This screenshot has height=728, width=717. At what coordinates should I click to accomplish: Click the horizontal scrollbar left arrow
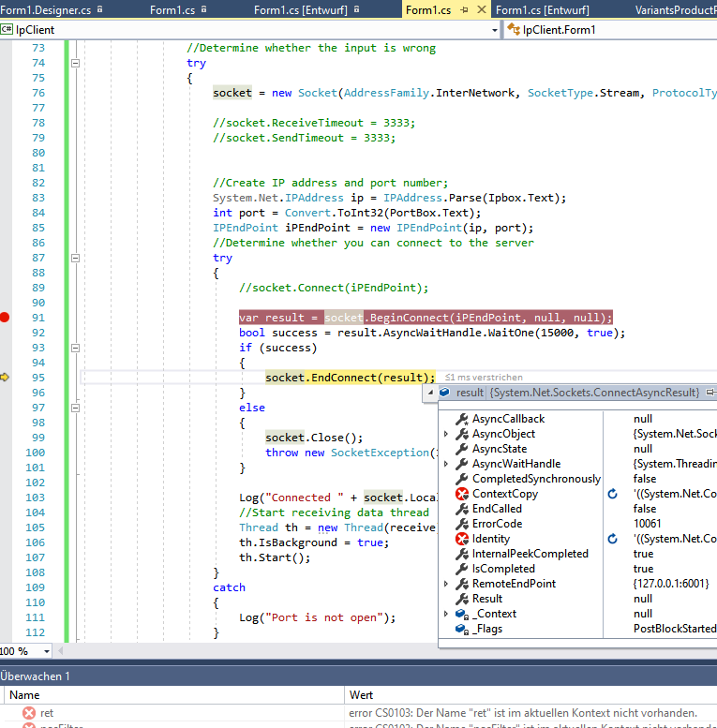click(60, 651)
